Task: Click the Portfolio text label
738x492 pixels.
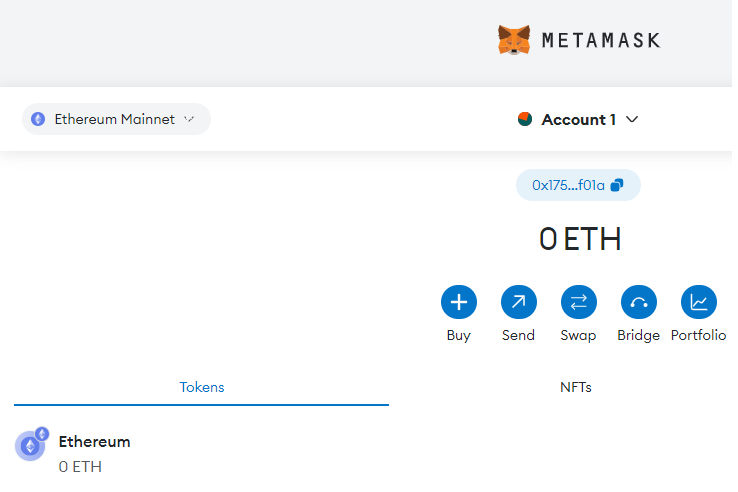Action: click(x=698, y=335)
